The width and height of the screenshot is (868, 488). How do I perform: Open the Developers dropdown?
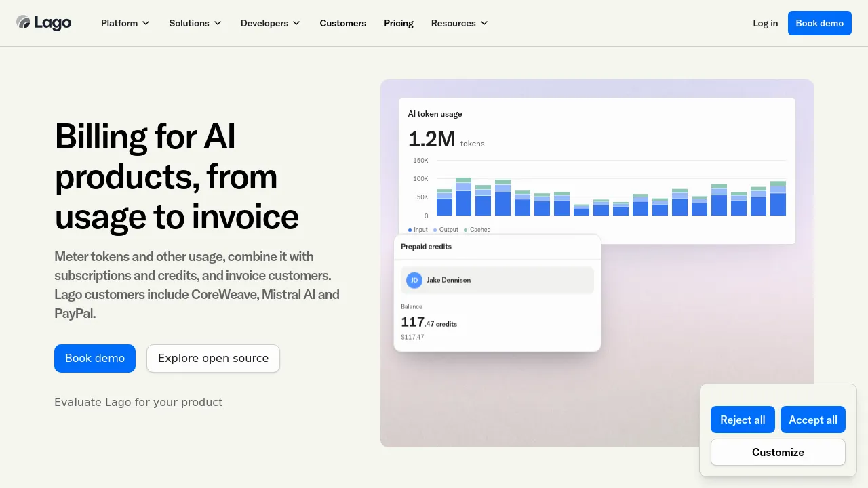point(271,23)
